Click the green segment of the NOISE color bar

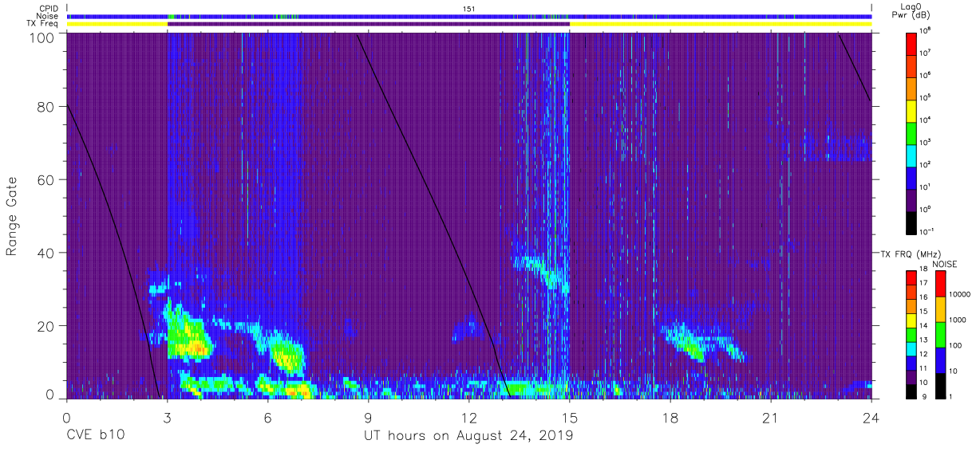coord(939,335)
